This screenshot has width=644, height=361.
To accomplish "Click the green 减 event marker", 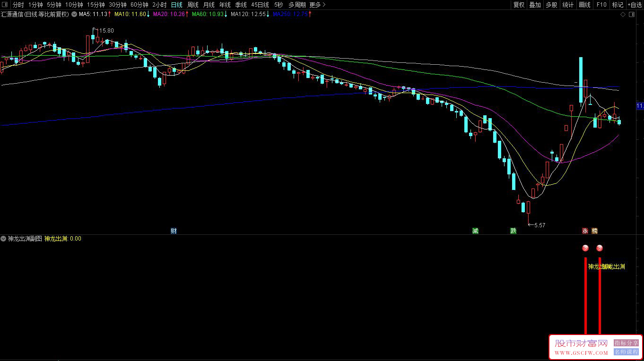I will [x=475, y=231].
